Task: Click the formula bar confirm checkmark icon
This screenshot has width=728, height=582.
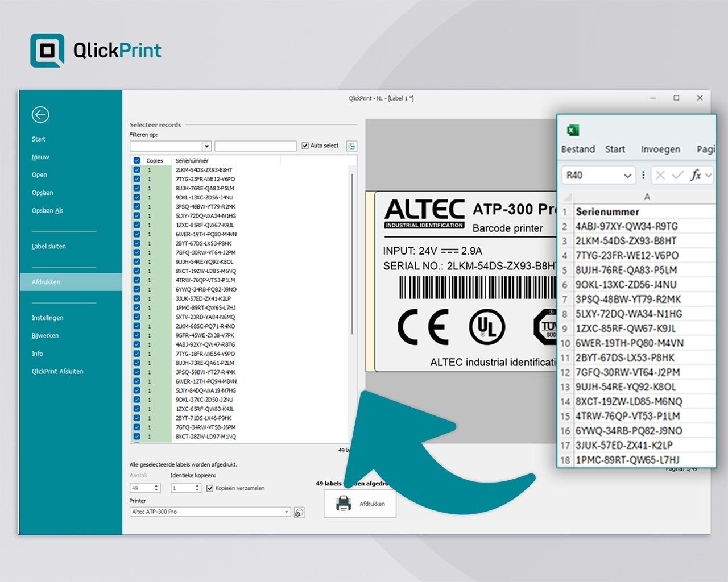Action: tap(677, 175)
